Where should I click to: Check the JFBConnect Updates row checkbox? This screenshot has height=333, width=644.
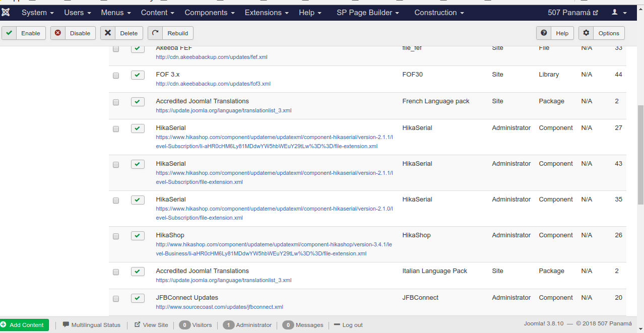click(116, 299)
